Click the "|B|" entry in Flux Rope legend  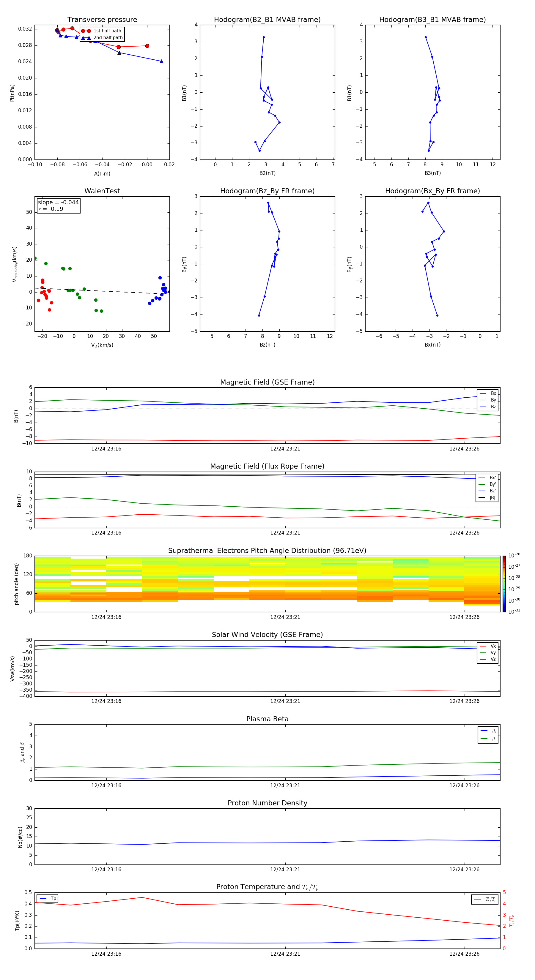point(487,498)
